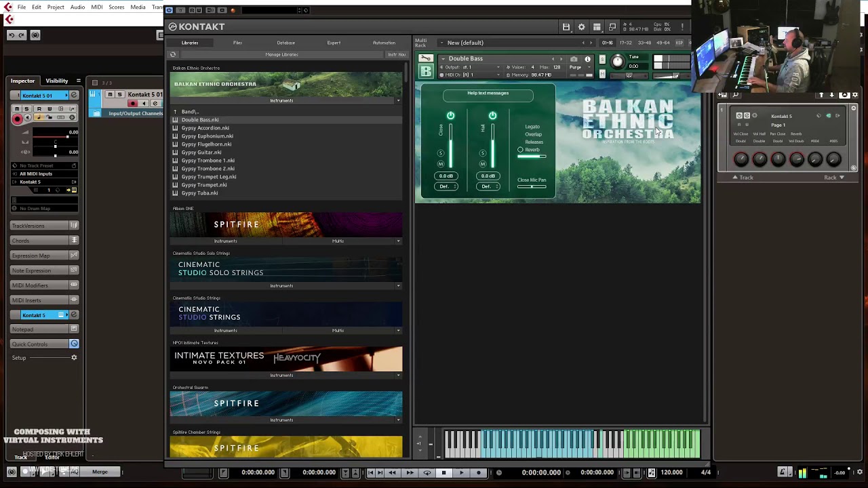The height and width of the screenshot is (488, 868).
Task: Mute the Hall mic channel
Action: pyautogui.click(x=483, y=164)
